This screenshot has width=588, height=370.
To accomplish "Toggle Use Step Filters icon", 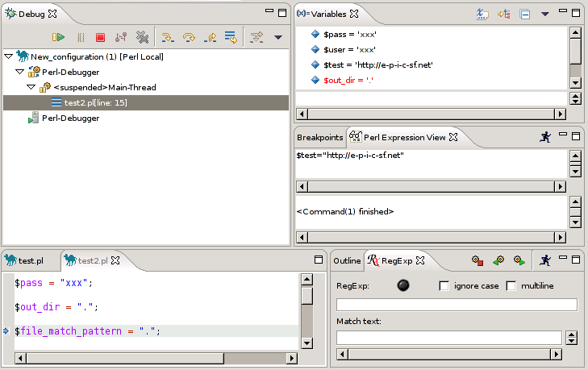I will tap(256, 37).
